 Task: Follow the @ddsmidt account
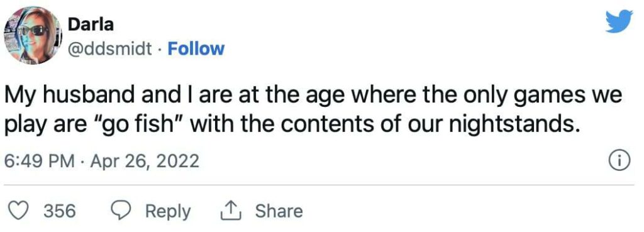click(x=196, y=49)
